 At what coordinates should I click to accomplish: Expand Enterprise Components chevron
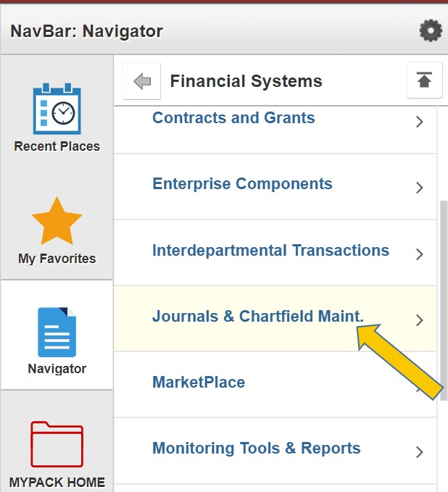pos(420,188)
